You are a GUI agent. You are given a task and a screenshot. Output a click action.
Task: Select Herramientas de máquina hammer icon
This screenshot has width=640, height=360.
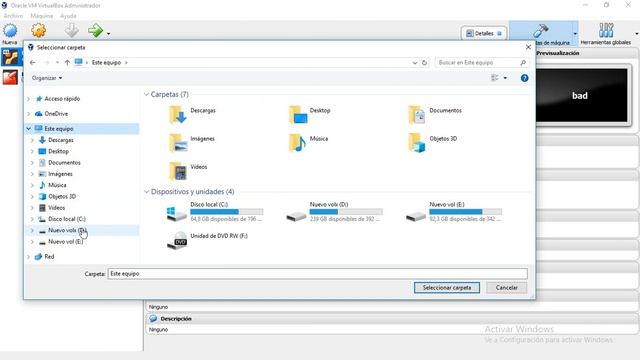tap(541, 31)
